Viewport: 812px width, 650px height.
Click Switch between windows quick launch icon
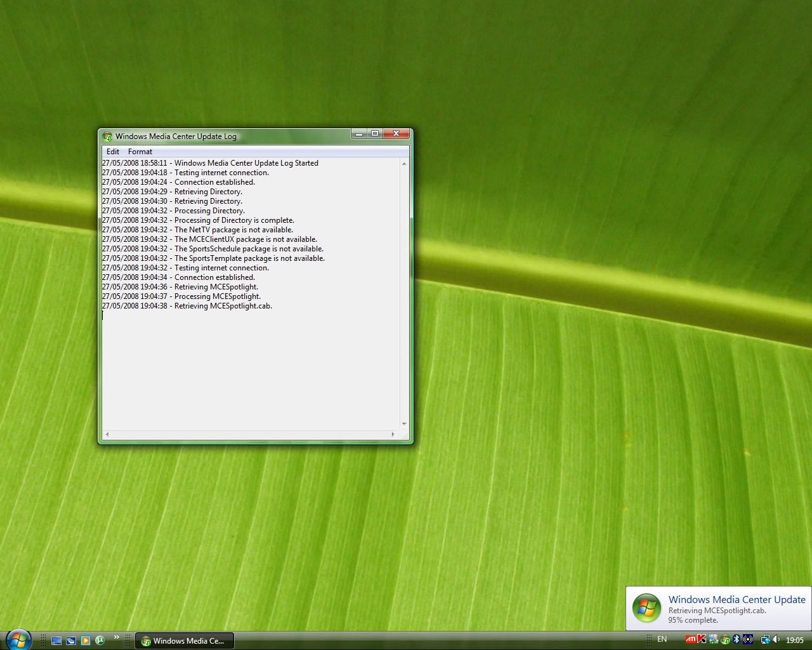[x=71, y=640]
